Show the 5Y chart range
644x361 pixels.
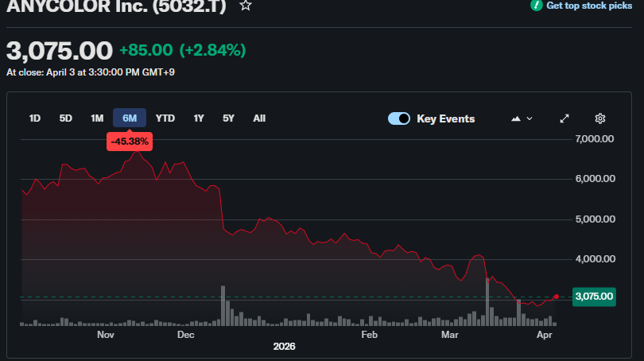pos(228,118)
